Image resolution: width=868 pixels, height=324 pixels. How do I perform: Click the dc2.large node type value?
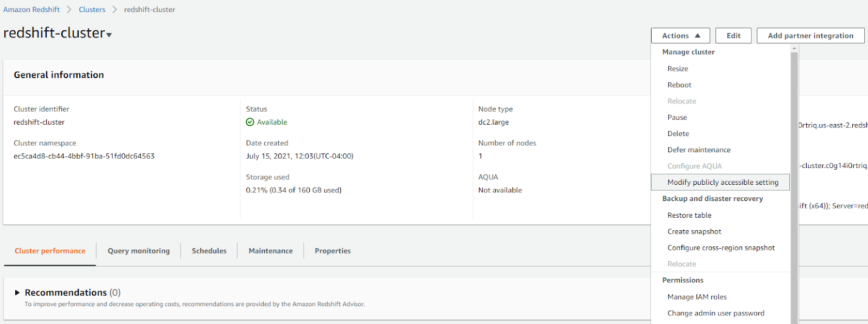click(494, 122)
